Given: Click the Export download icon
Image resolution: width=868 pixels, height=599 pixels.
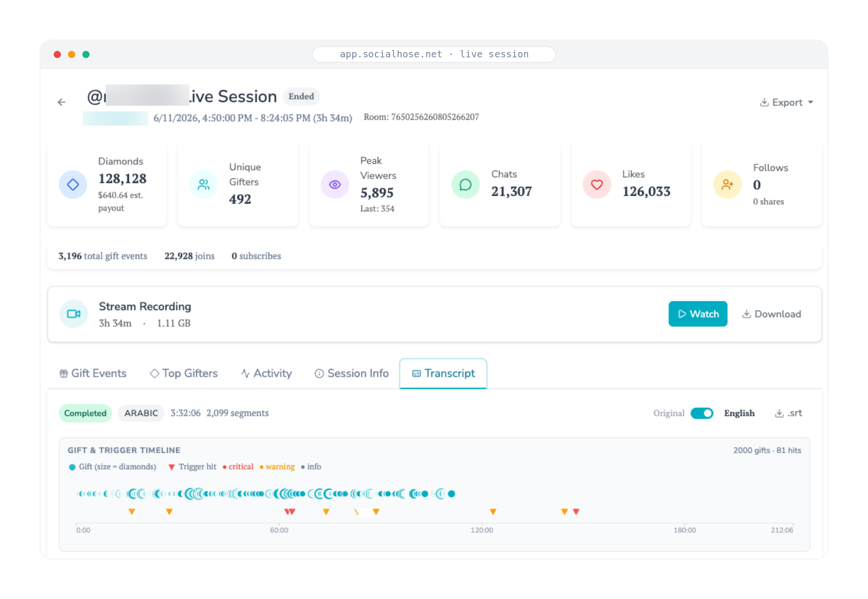Looking at the screenshot, I should (x=764, y=102).
